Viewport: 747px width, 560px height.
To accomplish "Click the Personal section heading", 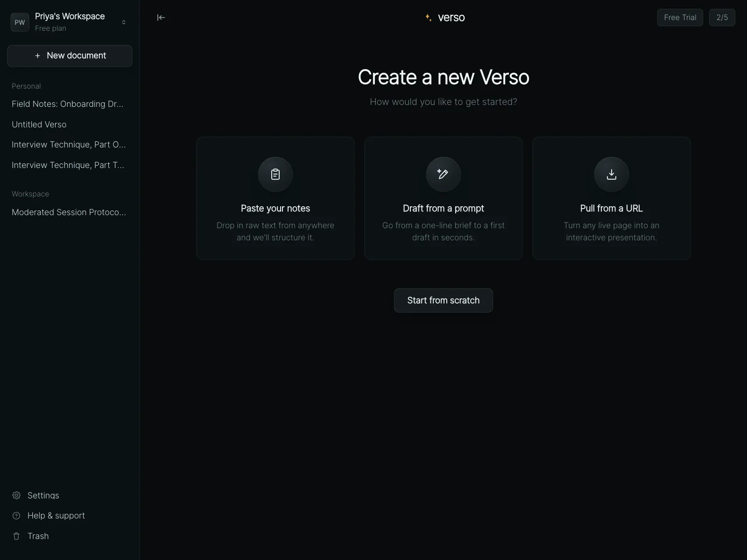I will click(x=26, y=86).
